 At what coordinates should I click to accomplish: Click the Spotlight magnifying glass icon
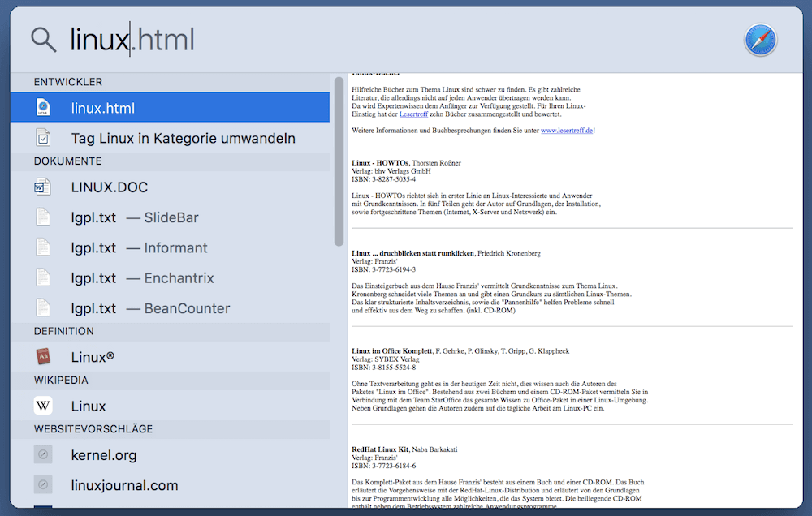pos(44,40)
